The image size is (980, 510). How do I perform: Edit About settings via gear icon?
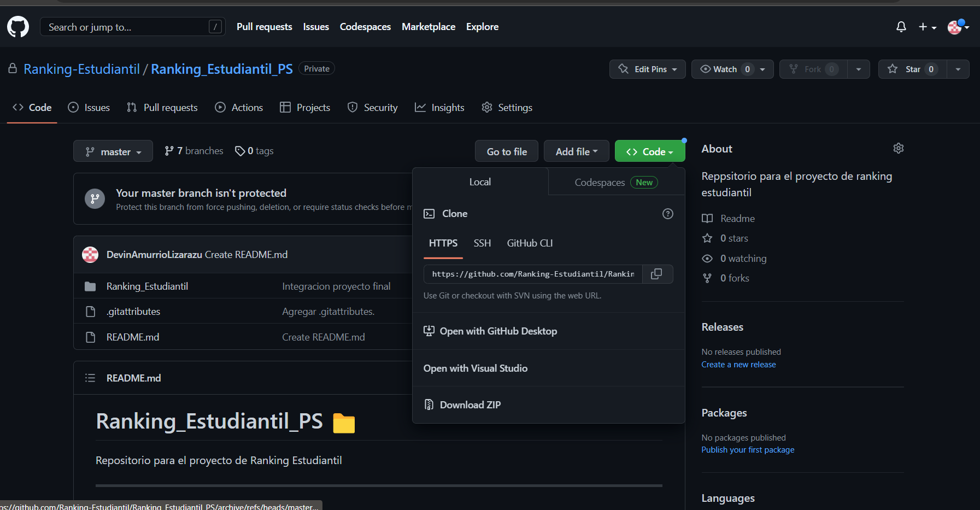pos(899,148)
